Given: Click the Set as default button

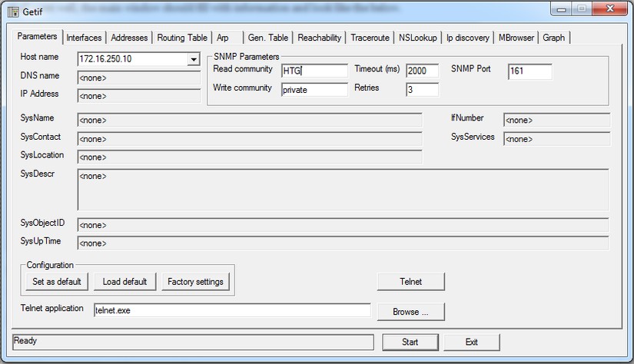Looking at the screenshot, I should 57,282.
